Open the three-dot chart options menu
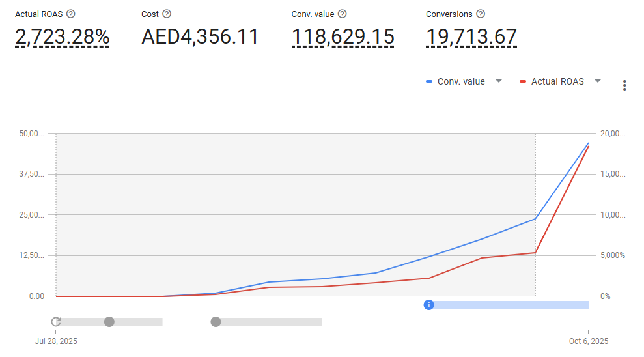Viewport: 644px width, 357px height. [x=624, y=85]
